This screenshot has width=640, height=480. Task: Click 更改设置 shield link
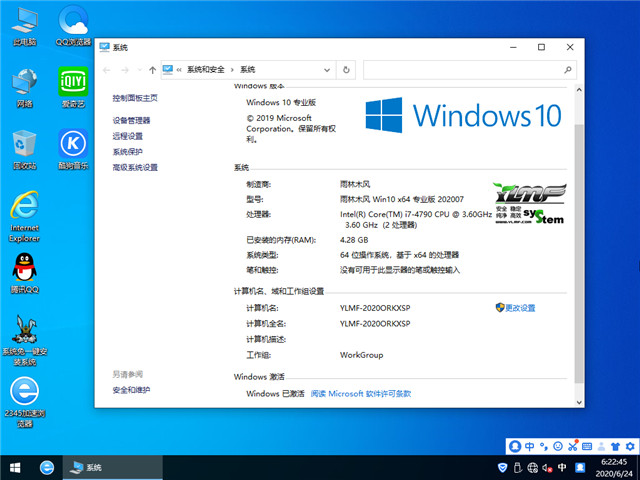point(516,308)
